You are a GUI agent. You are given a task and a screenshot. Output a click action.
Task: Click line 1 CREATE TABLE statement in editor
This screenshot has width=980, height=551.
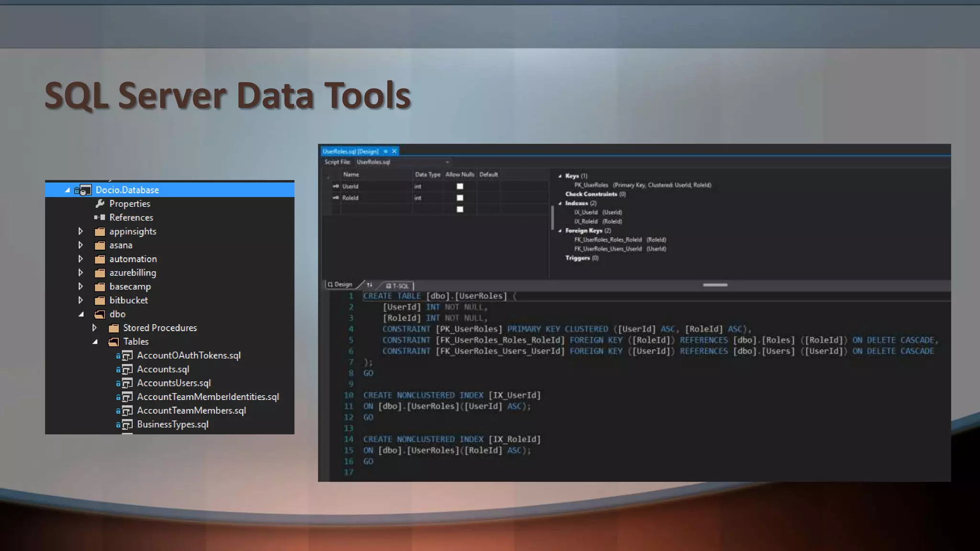[440, 296]
